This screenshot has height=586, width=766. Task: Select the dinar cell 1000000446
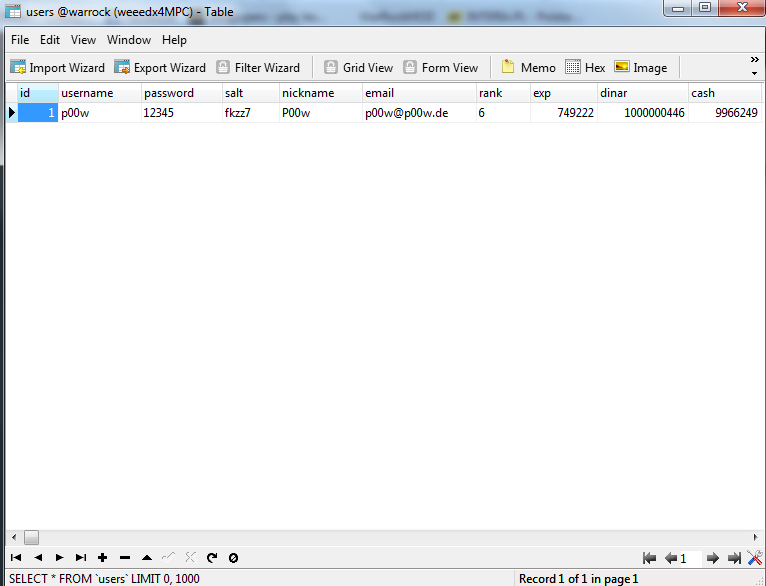[642, 113]
